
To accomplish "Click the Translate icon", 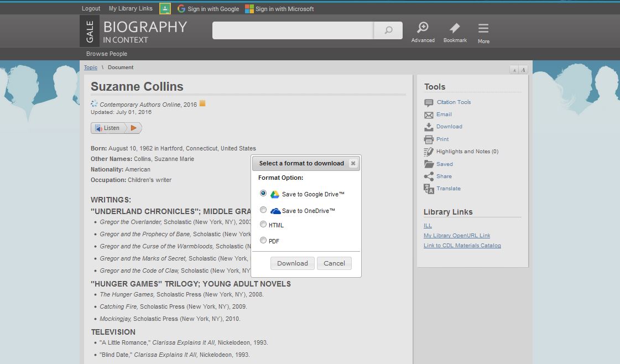I will [x=429, y=189].
